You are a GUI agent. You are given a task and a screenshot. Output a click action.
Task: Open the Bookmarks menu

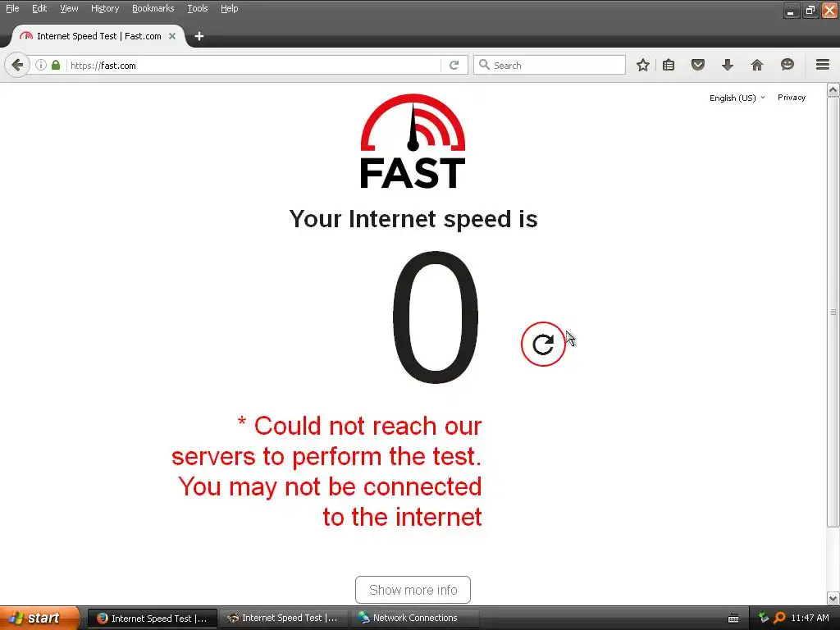click(x=153, y=8)
